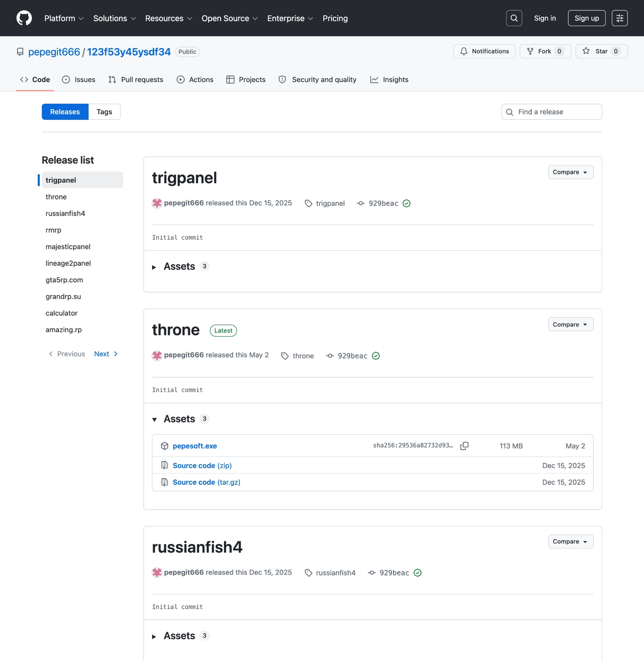Open the Platform dropdown menu
Screen dimensions: 644x660
64,18
